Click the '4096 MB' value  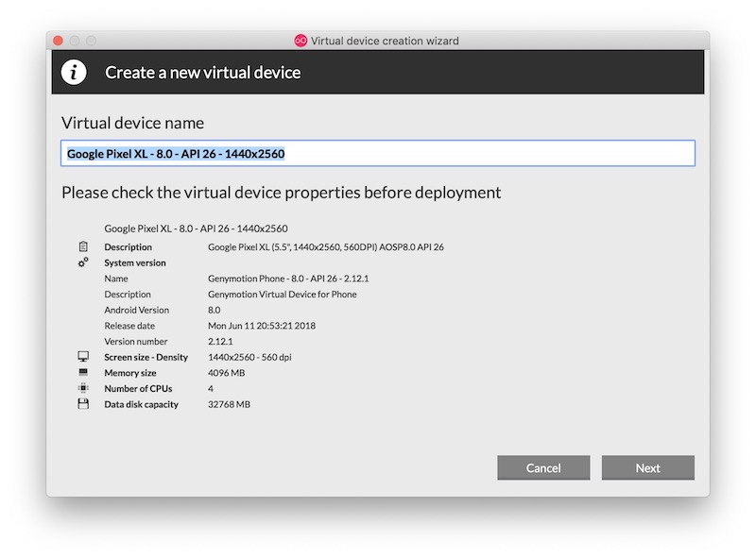227,373
